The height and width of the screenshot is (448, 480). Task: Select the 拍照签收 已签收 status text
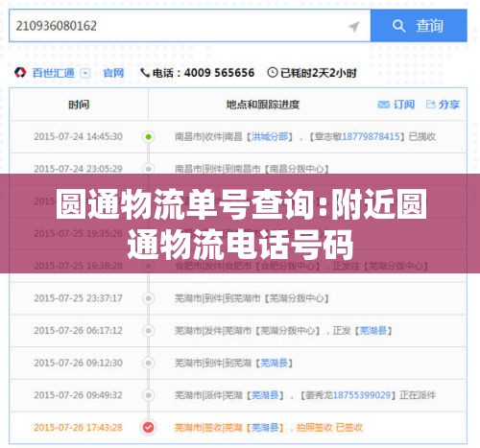329,427
